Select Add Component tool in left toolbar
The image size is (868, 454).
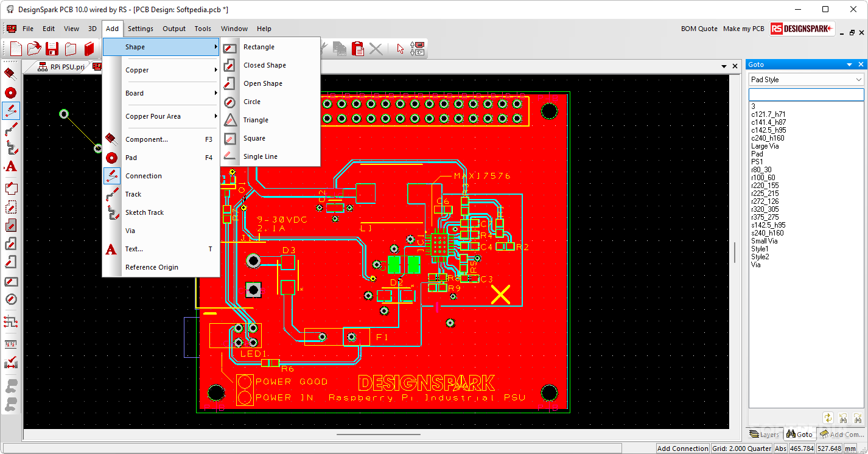point(10,74)
